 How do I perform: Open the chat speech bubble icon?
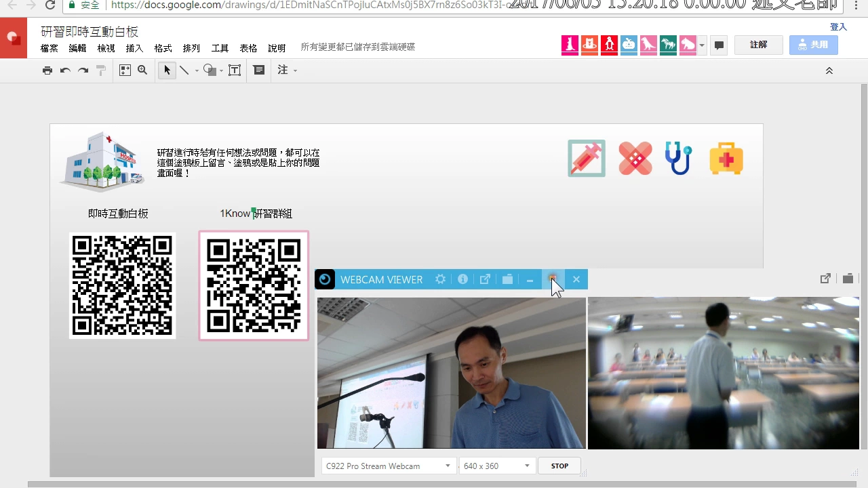[x=719, y=45]
